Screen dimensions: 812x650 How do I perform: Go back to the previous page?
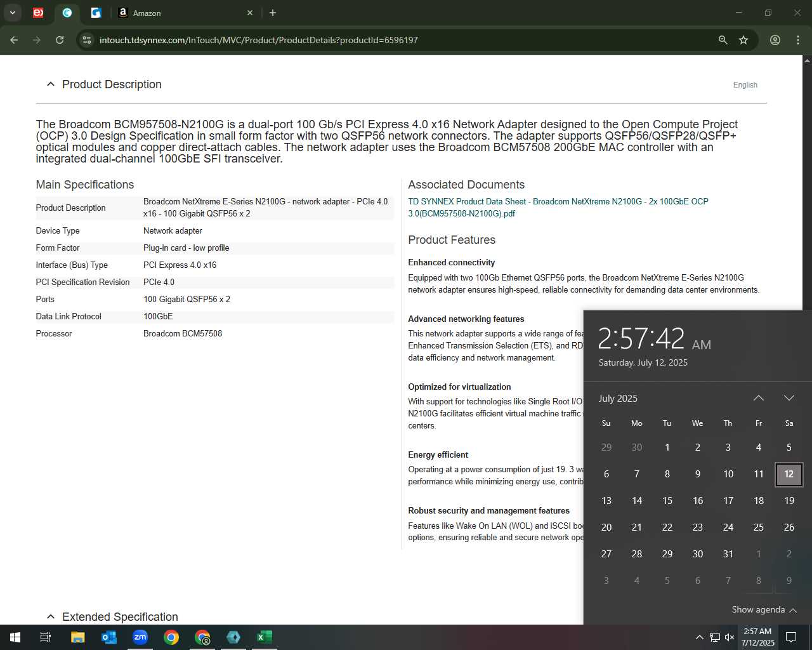pos(14,40)
